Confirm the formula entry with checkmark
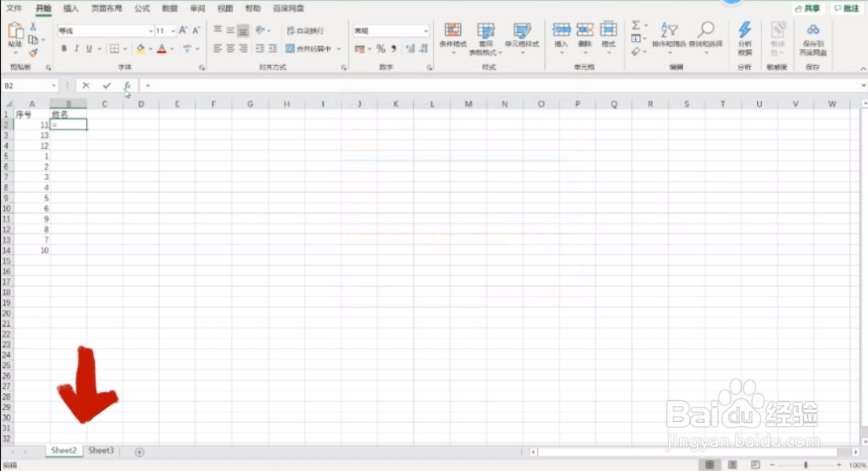The width and height of the screenshot is (868, 471). tap(107, 86)
